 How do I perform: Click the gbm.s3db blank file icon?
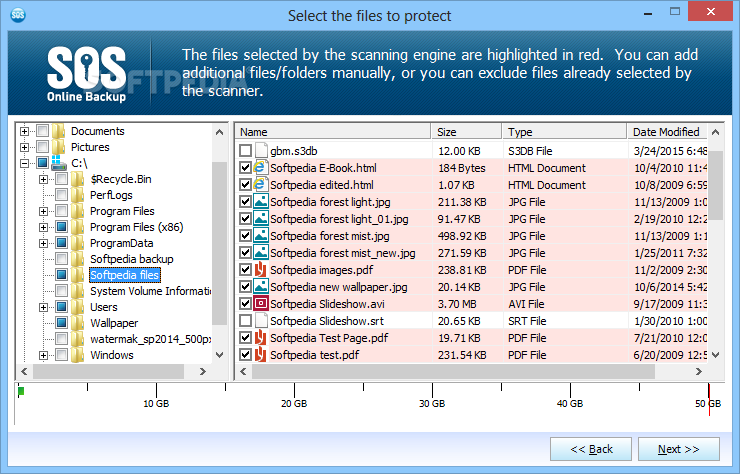coord(261,151)
